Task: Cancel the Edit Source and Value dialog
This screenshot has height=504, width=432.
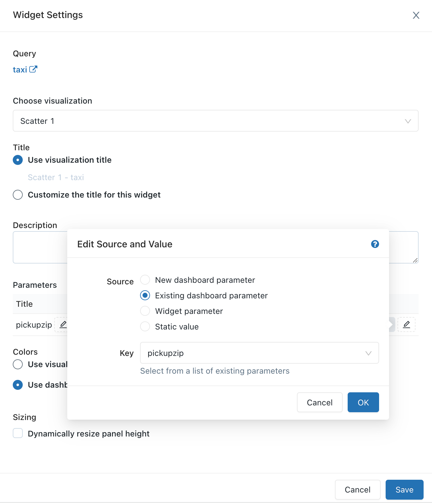Action: pyautogui.click(x=320, y=402)
